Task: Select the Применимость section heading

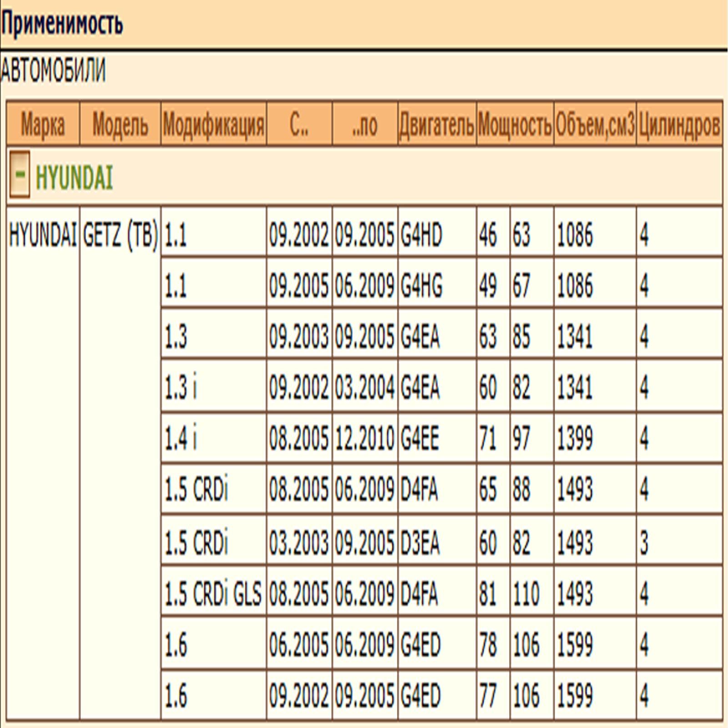Action: 62,24
